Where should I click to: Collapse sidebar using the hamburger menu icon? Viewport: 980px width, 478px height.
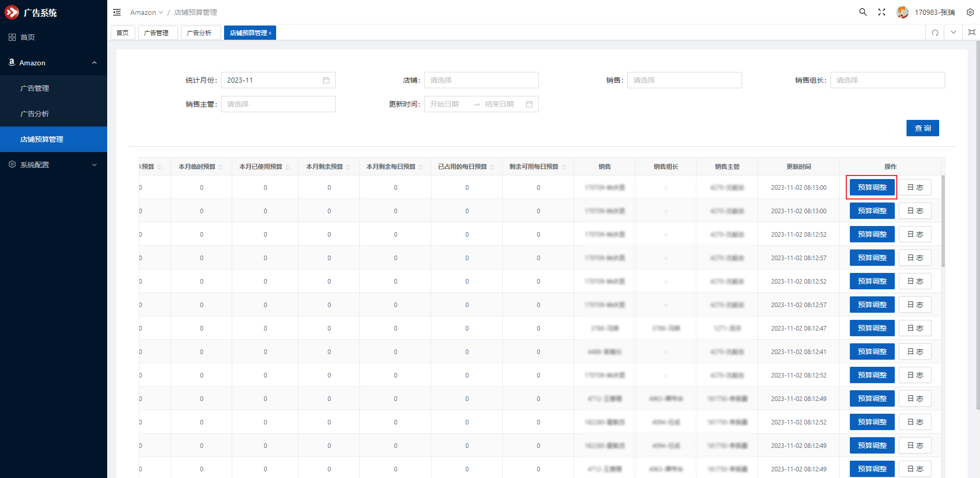coord(117,12)
